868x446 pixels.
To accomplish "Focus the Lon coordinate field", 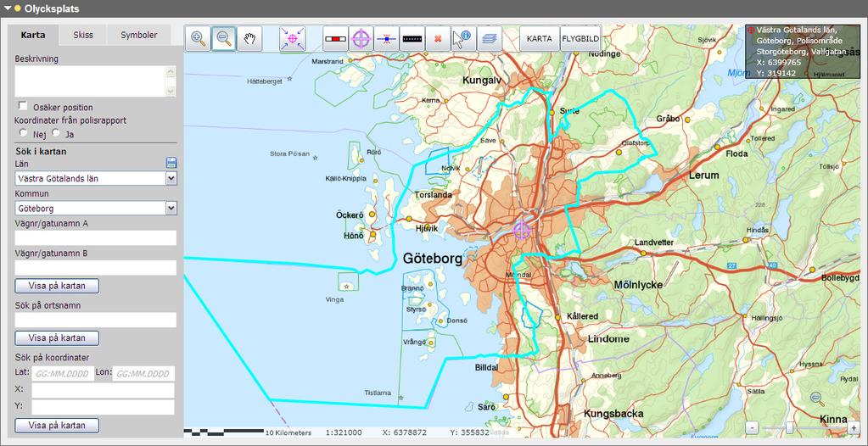I will (143, 374).
